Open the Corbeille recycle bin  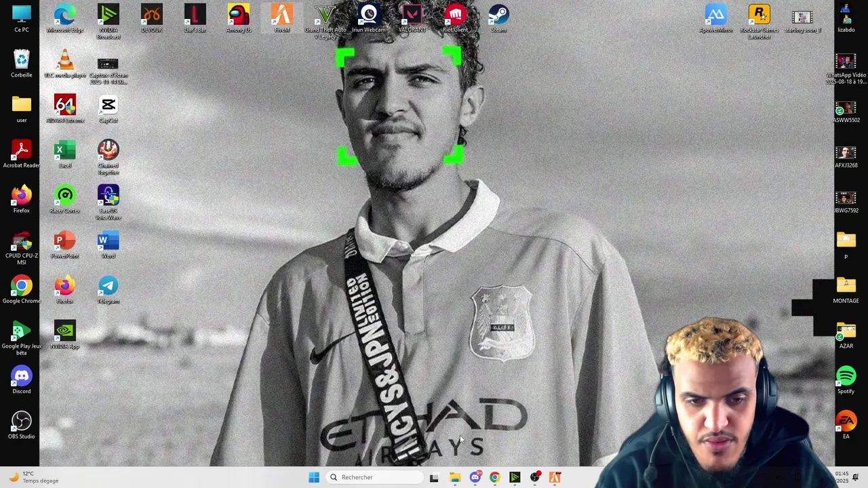21,63
